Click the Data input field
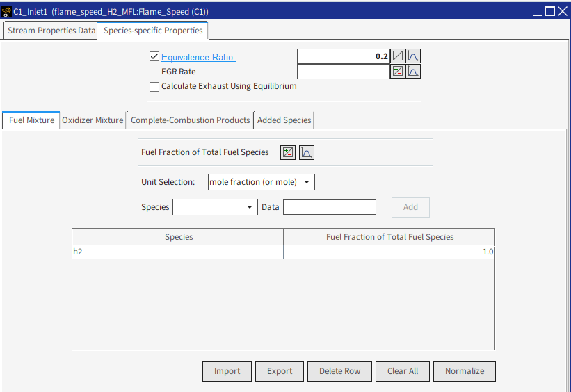The width and height of the screenshot is (571, 392). tap(329, 207)
